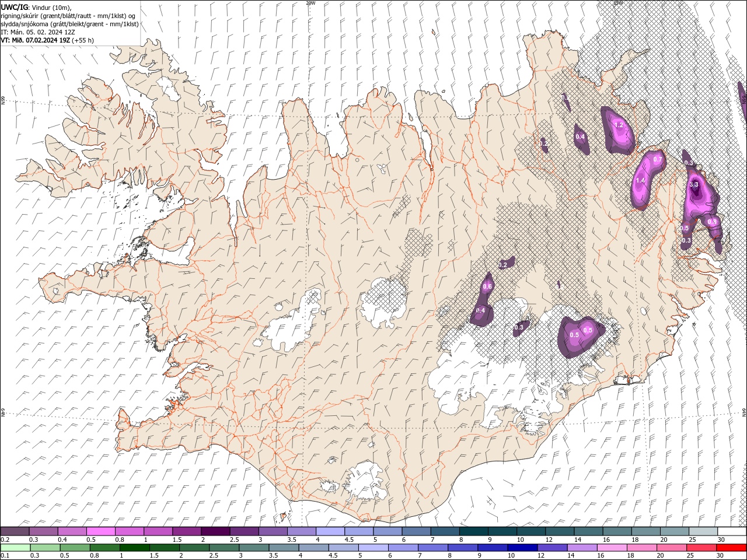Select the dark mauve 0.2 swatch in the upper legend
Image resolution: width=747 pixels, height=560 pixels.
15,531
